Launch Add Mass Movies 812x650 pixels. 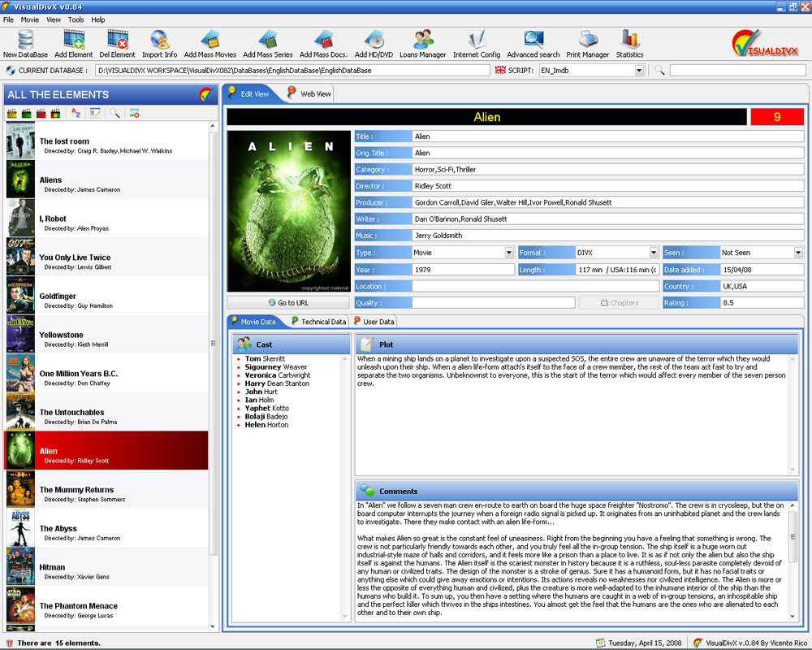click(x=209, y=44)
